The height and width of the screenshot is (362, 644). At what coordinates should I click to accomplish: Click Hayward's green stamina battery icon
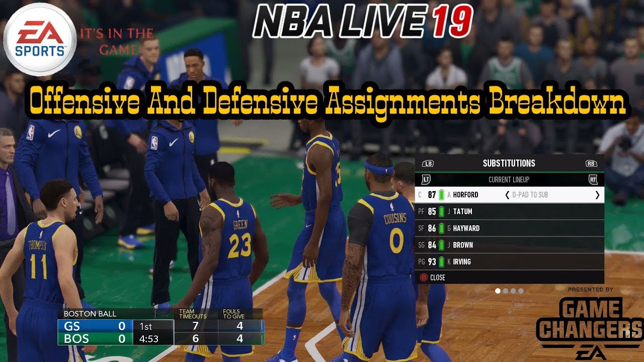442,228
